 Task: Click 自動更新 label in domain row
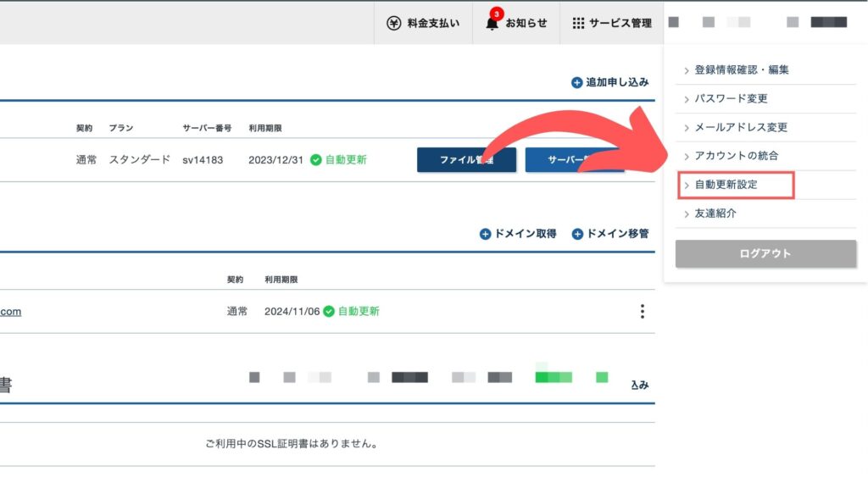359,312
